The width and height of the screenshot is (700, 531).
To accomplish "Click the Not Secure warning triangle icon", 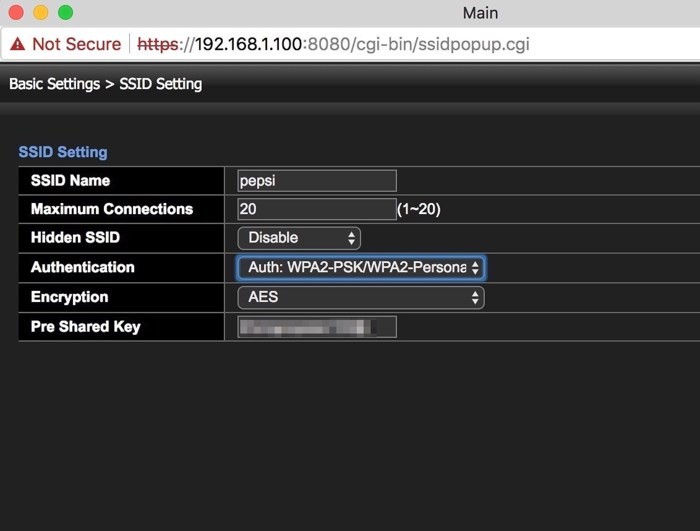I will click(x=18, y=44).
